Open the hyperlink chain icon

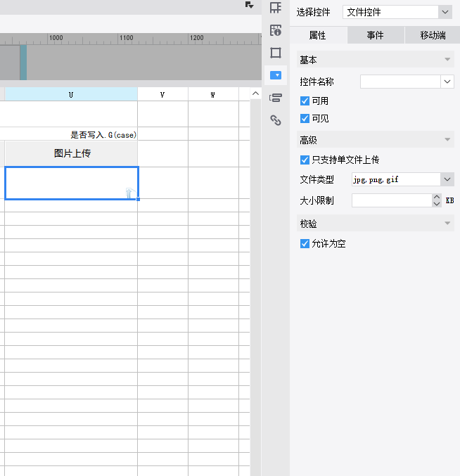coord(276,120)
